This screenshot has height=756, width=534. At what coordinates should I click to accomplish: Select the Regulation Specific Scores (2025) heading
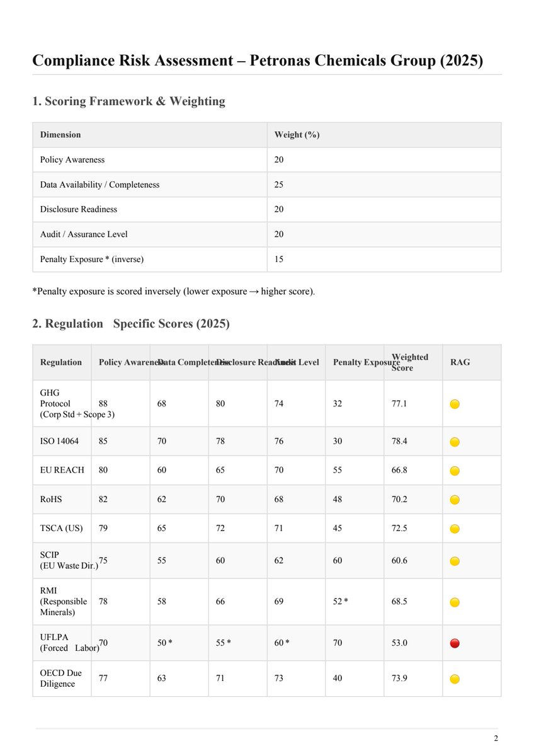pyautogui.click(x=131, y=324)
